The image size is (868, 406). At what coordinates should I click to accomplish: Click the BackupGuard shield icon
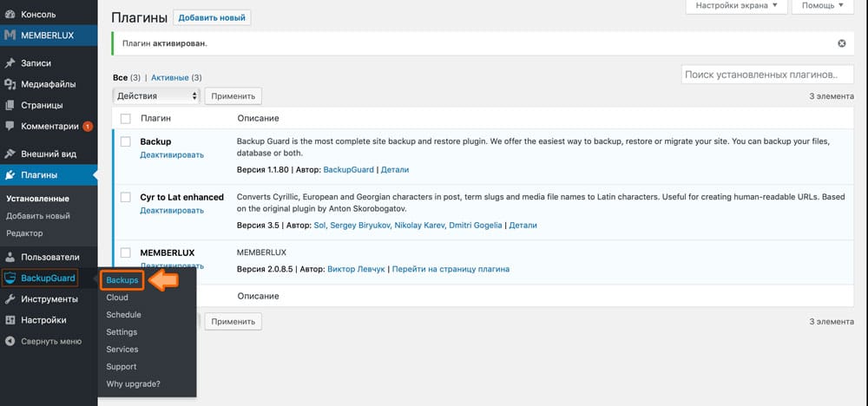pos(10,278)
